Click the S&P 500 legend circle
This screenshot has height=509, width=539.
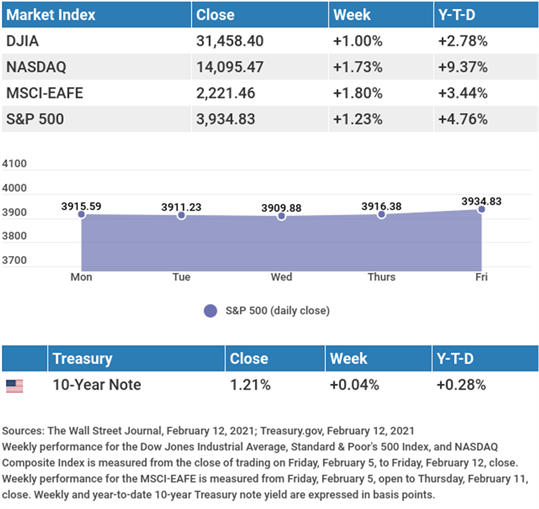click(x=210, y=311)
